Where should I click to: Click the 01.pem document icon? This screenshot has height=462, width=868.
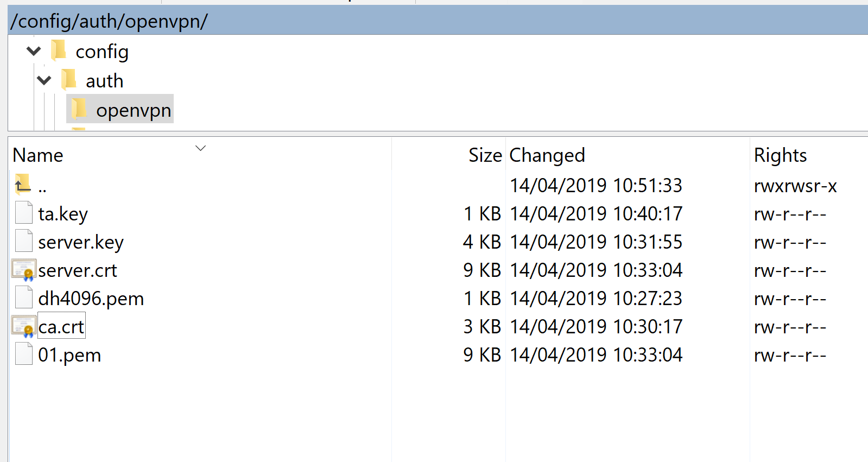click(x=23, y=353)
